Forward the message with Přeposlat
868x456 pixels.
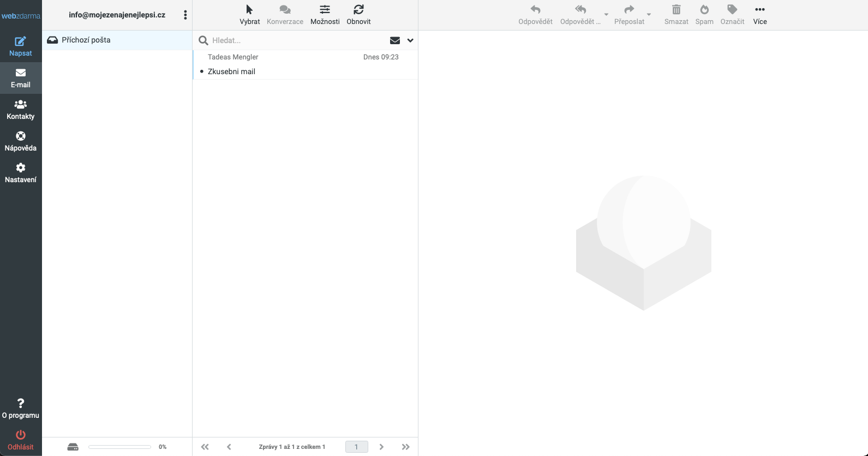click(629, 15)
